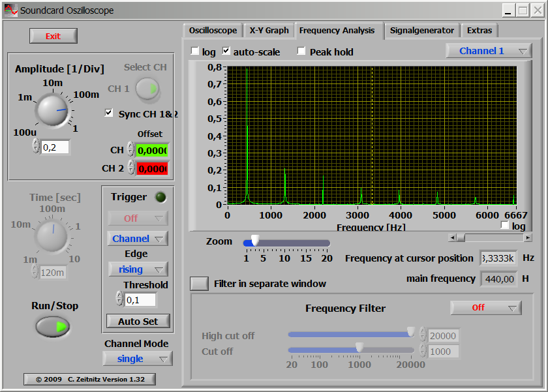Click the Cut off stepper arrows
Screen dimensions: 548x392
(x=423, y=350)
